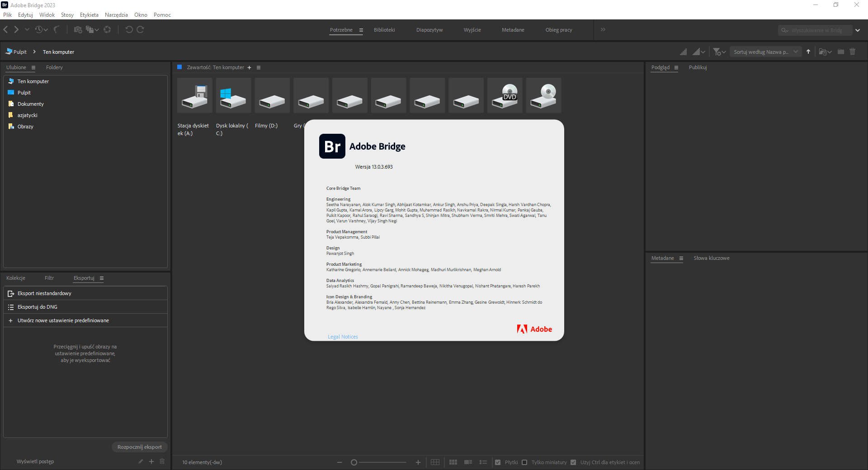Open the Zawartość panel menu
The height and width of the screenshot is (470, 868).
point(259,68)
